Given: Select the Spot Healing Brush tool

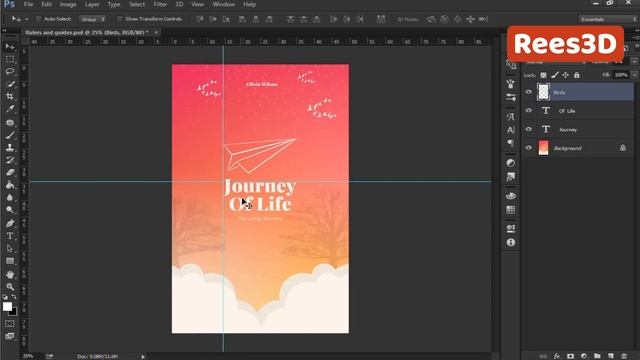Looking at the screenshot, I should [10, 122].
